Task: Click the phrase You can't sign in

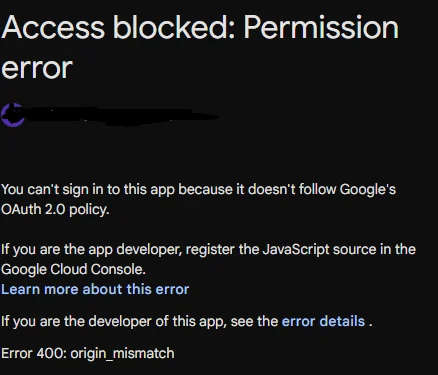Action: [x=52, y=190]
